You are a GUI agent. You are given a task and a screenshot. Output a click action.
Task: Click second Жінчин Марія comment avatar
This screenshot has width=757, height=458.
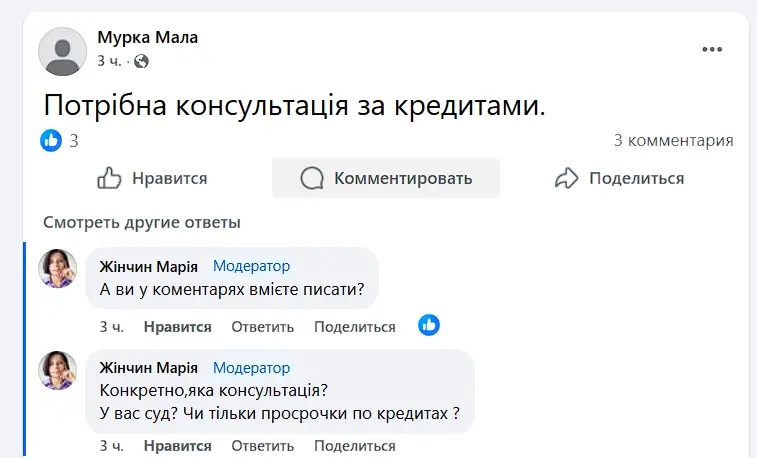click(58, 370)
